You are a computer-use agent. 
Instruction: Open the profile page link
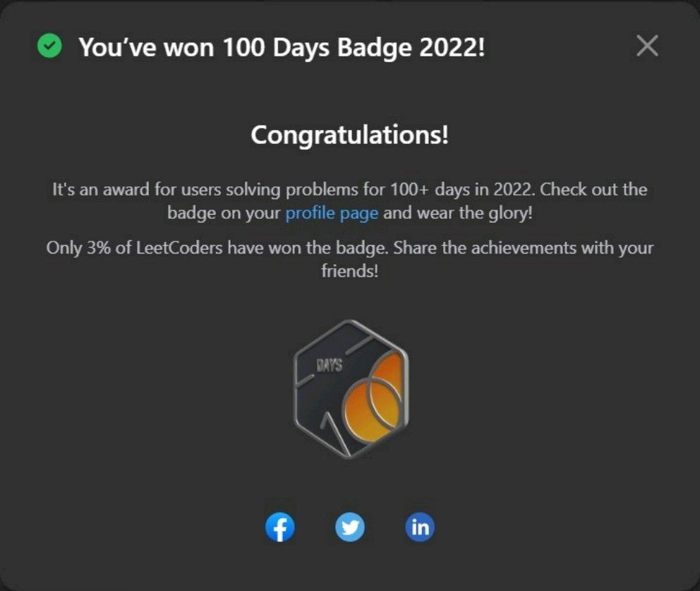pyautogui.click(x=332, y=213)
